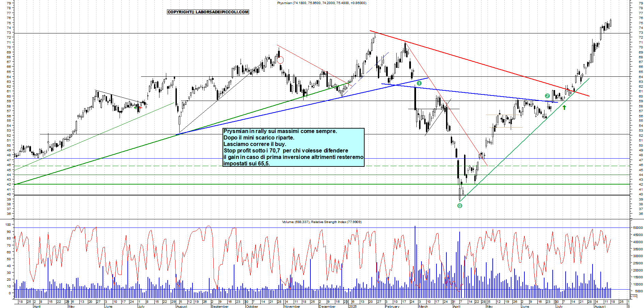Click the 90 value on the RSI scale
This screenshot has width=644, height=308.
click(9, 232)
